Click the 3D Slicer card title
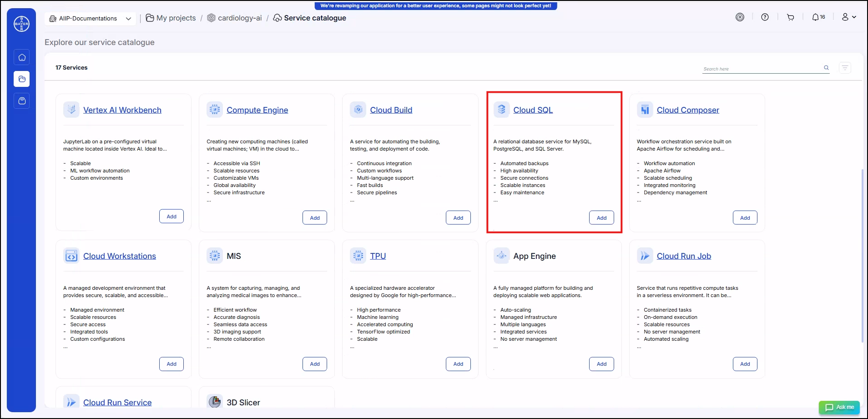 243,403
